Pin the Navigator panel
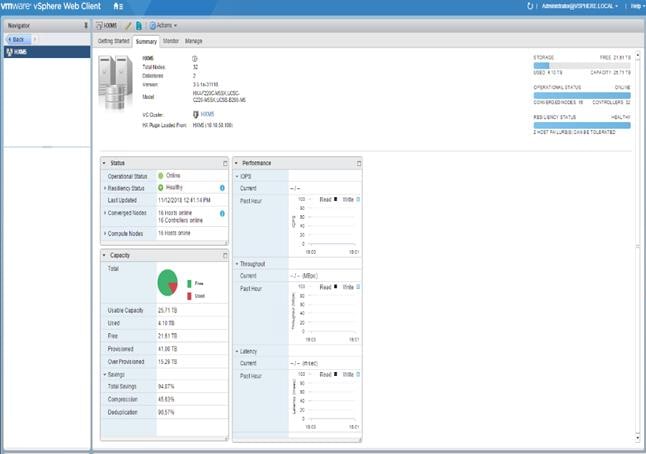This screenshot has height=454, width=646. pos(86,26)
